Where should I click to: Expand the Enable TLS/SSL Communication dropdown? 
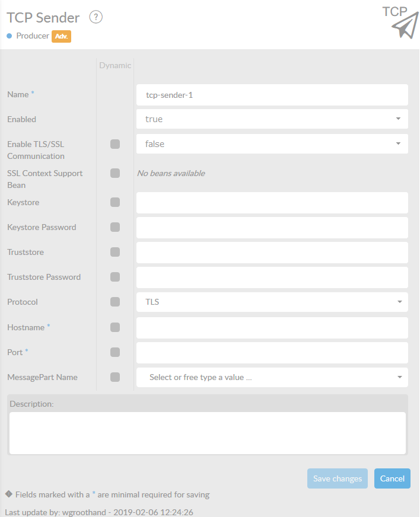coord(272,144)
